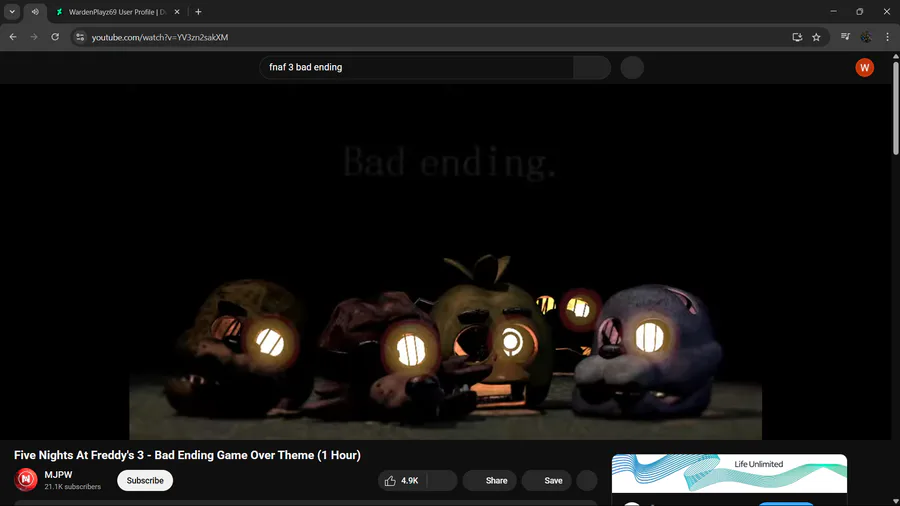Go forward to the next page
Screen dimensions: 900x506
(34, 37)
